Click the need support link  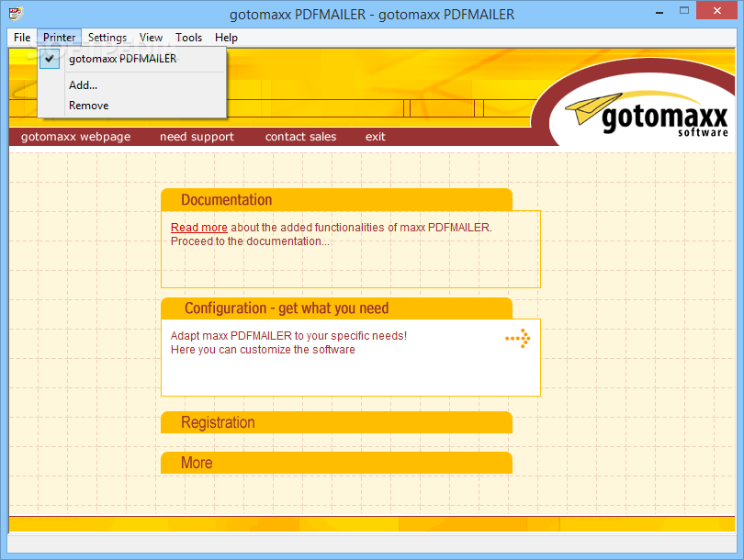tap(197, 137)
